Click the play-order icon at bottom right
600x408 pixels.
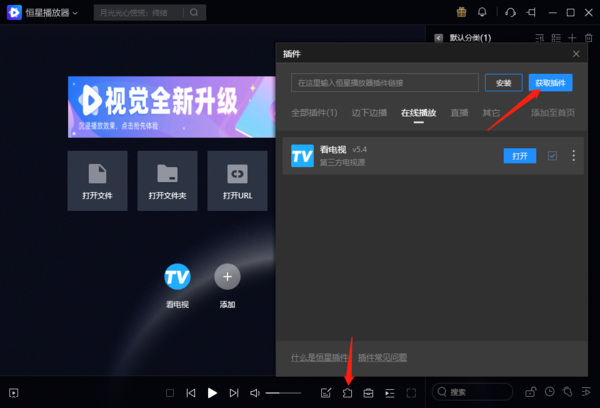pyautogui.click(x=586, y=392)
